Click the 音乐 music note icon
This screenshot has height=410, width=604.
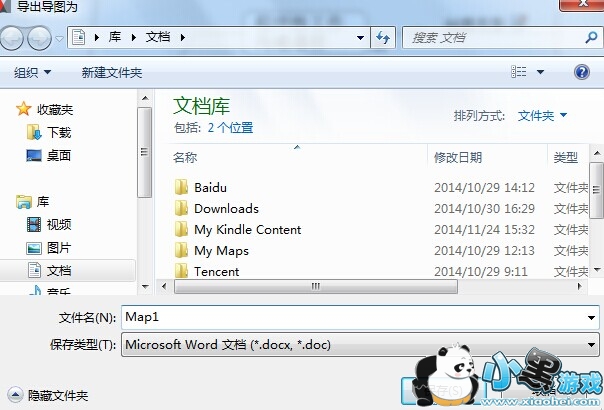coord(35,290)
